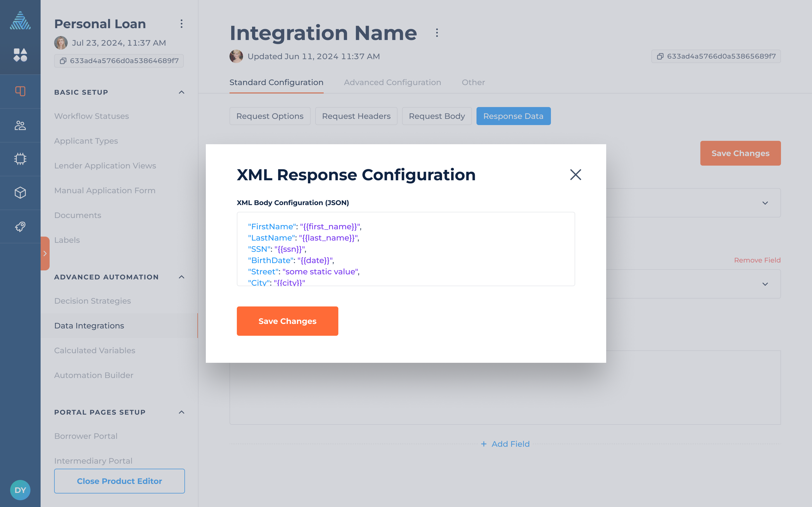Click the dashboard shapes icon in sidebar
Viewport: 812px width, 507px height.
coord(20,55)
